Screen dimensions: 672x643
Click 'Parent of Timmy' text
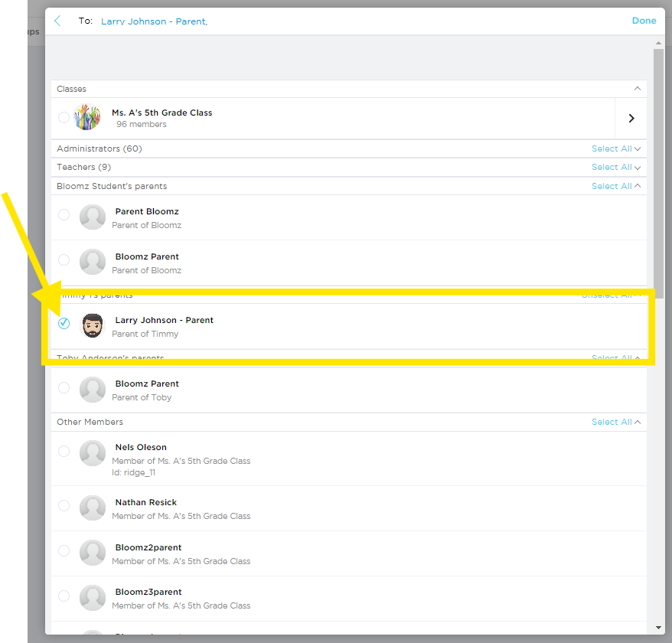click(x=145, y=334)
